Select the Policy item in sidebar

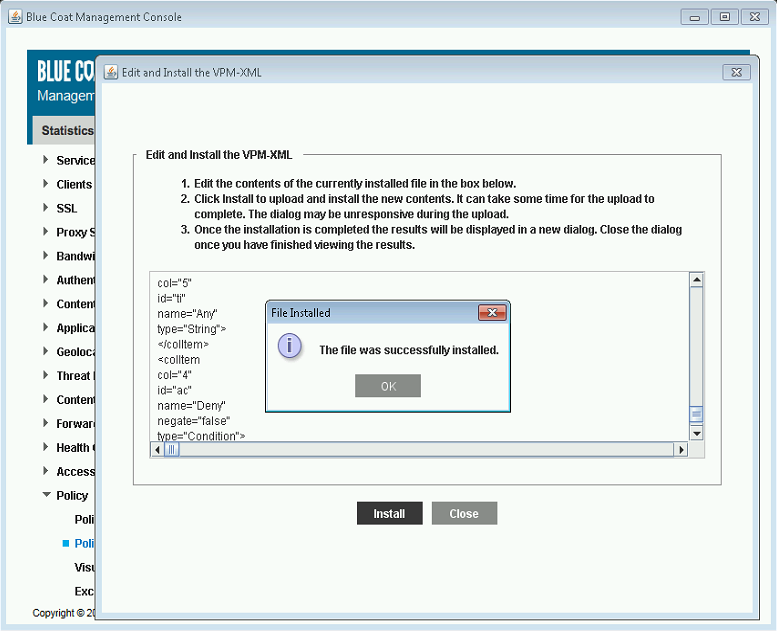pyautogui.click(x=72, y=496)
